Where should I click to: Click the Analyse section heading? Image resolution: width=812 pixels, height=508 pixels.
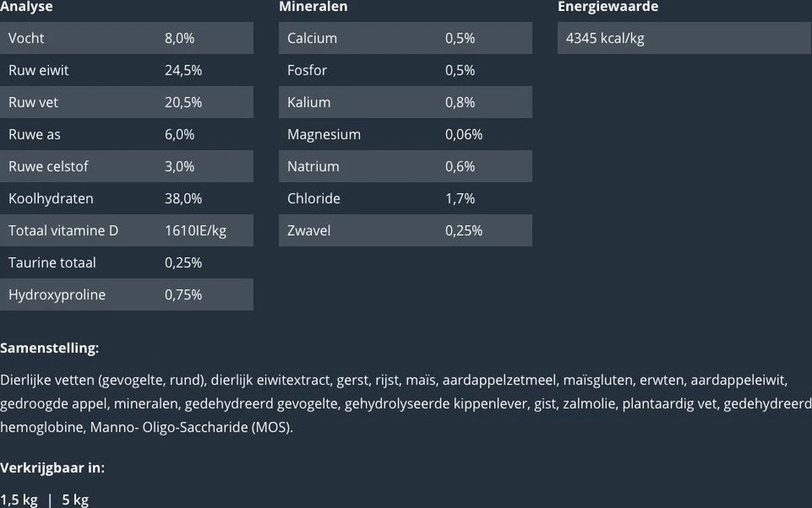(x=26, y=7)
